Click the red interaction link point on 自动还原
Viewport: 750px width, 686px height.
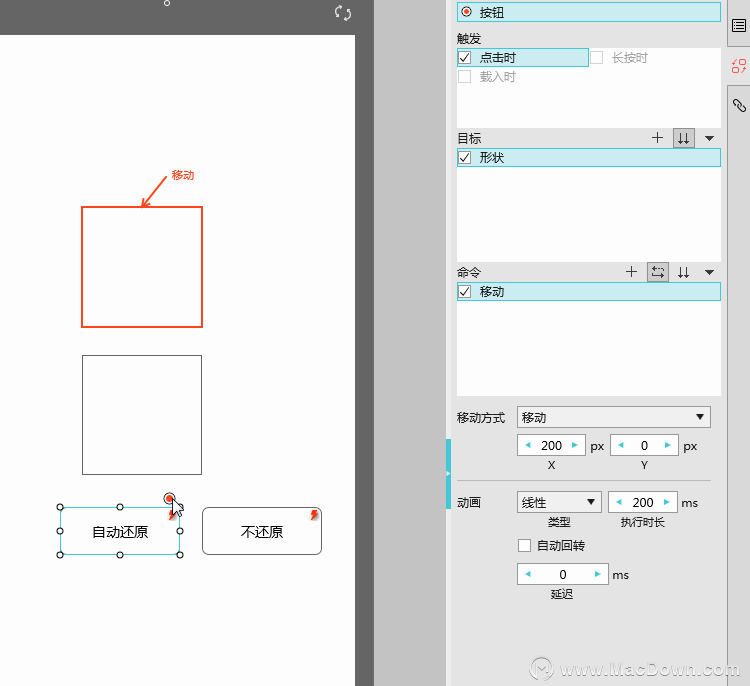[x=168, y=498]
